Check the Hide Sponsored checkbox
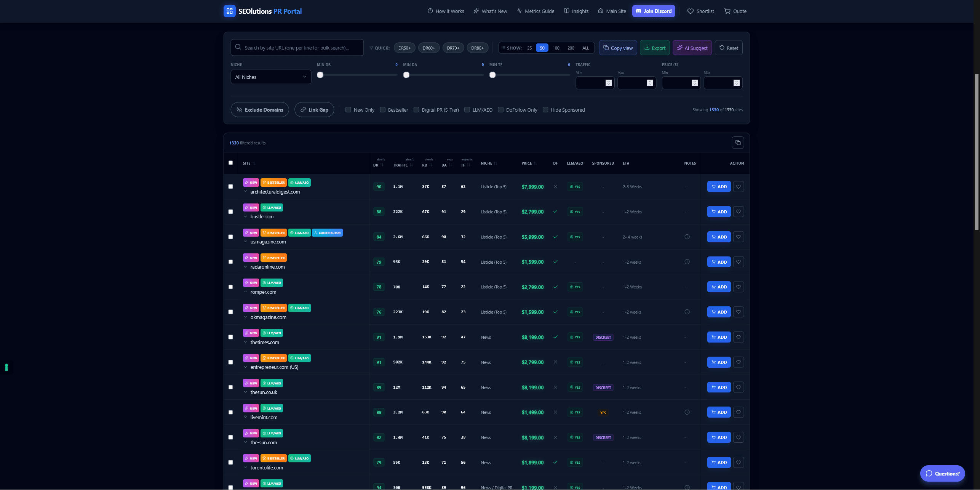The width and height of the screenshot is (980, 490). click(545, 110)
